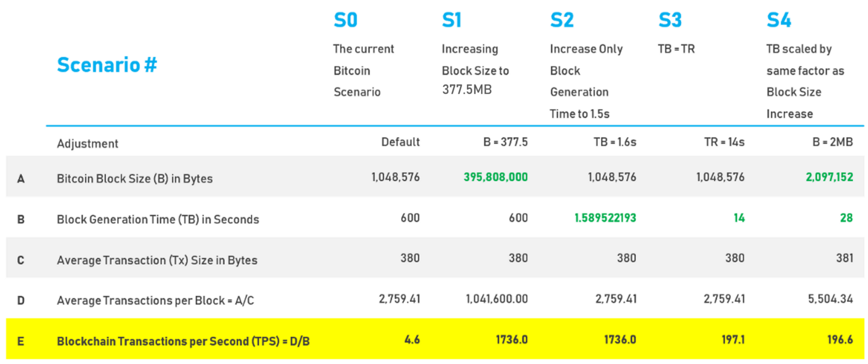
Task: Click the 4.6 TPS value
Action: coord(412,340)
